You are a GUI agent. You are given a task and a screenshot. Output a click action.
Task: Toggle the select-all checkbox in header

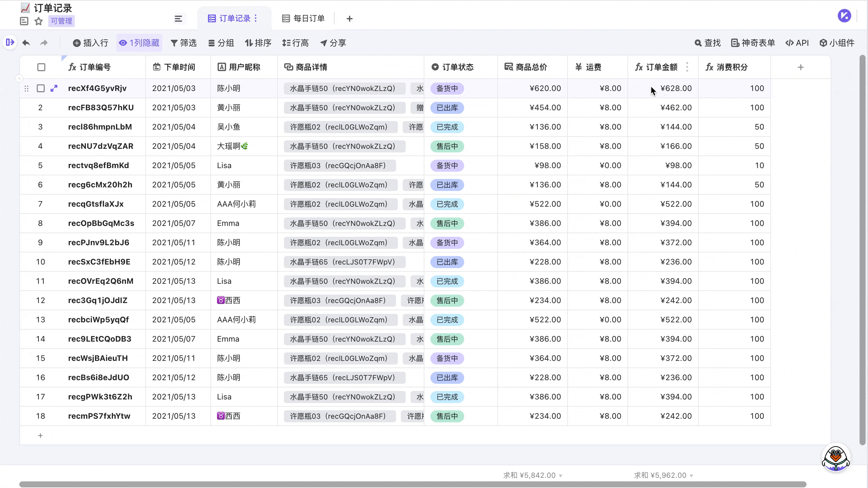(x=41, y=67)
